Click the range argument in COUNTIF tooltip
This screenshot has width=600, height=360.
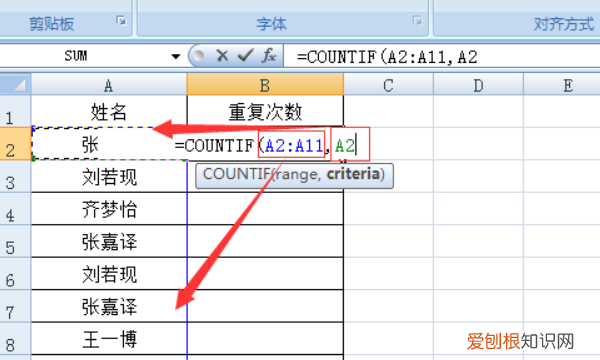click(297, 174)
